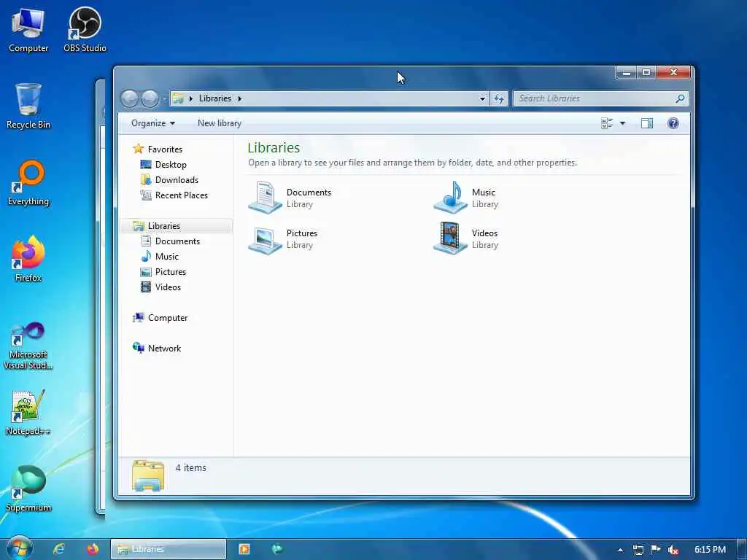The height and width of the screenshot is (560, 747).
Task: Launch Firefox from the taskbar
Action: pos(93,549)
